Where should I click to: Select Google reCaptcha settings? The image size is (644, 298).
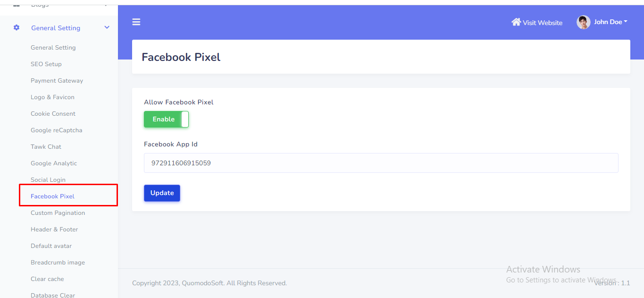click(57, 130)
